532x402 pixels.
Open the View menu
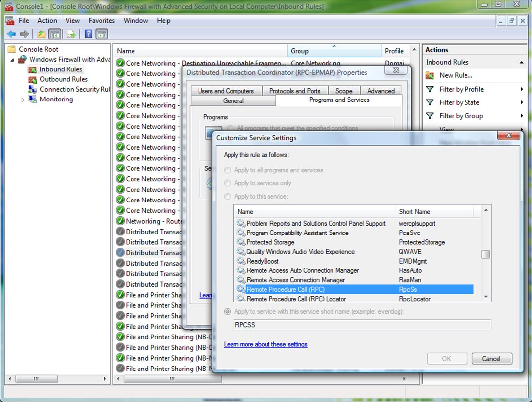[73, 21]
